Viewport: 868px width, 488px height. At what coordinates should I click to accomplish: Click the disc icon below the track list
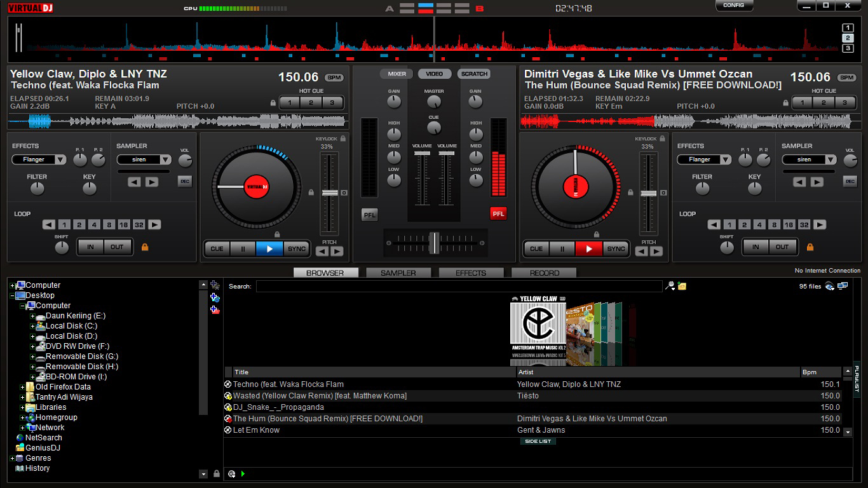click(231, 473)
